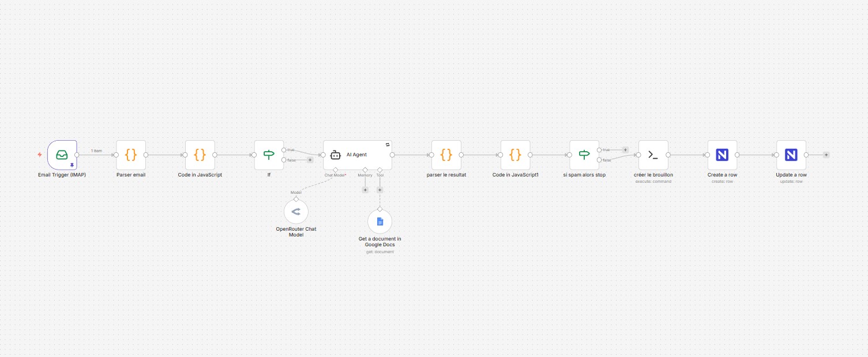Open the Notion Update a row node

coord(791,155)
